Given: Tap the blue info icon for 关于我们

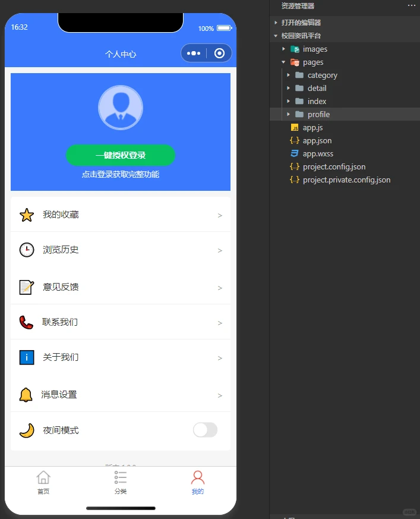Looking at the screenshot, I should pyautogui.click(x=27, y=357).
